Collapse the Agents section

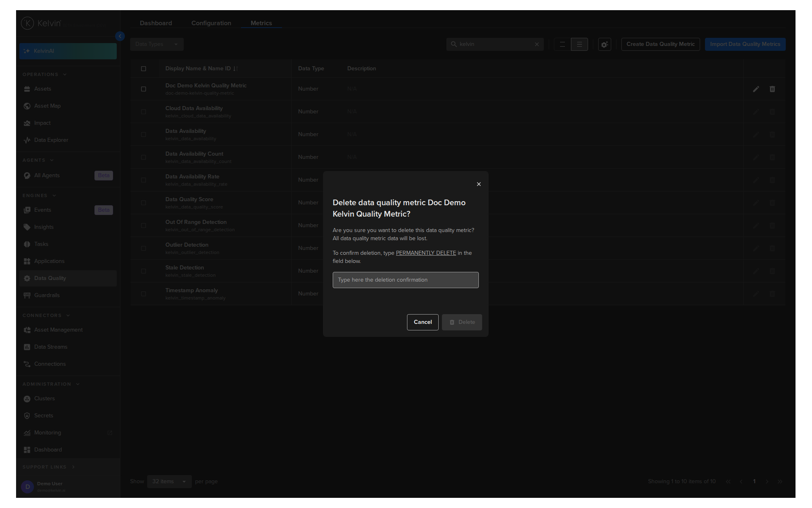[x=38, y=160]
